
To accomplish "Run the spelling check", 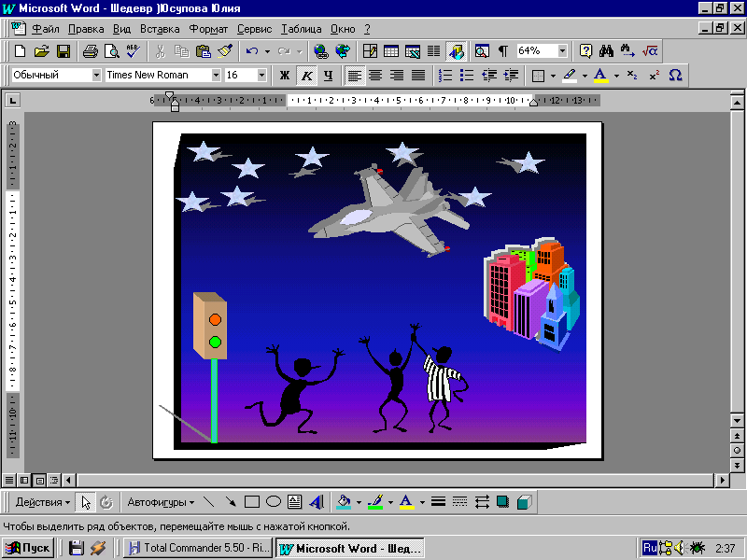I will (x=133, y=51).
